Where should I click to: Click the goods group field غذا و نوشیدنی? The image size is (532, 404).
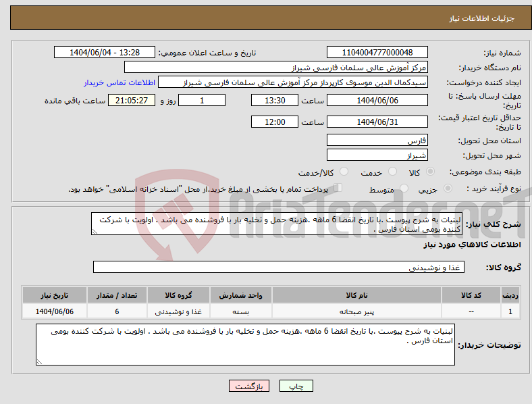(x=279, y=267)
